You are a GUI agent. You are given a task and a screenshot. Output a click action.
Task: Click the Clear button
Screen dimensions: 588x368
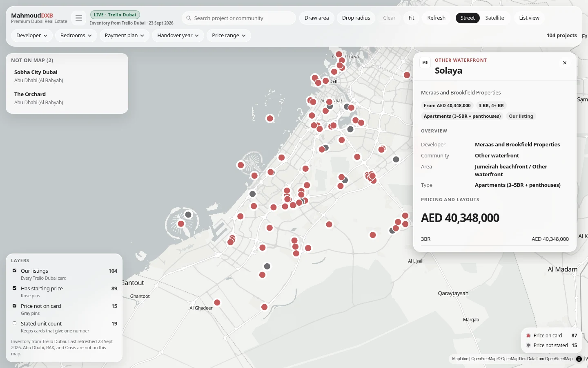tap(389, 18)
